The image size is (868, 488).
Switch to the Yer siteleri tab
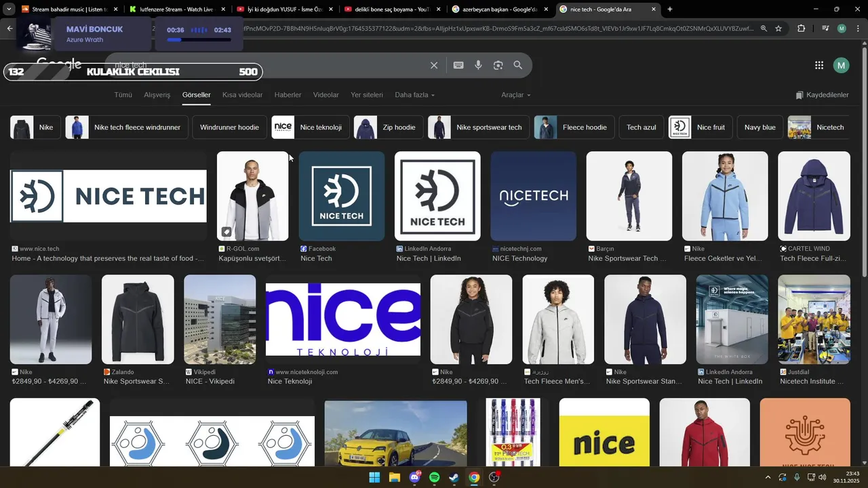pyautogui.click(x=367, y=95)
